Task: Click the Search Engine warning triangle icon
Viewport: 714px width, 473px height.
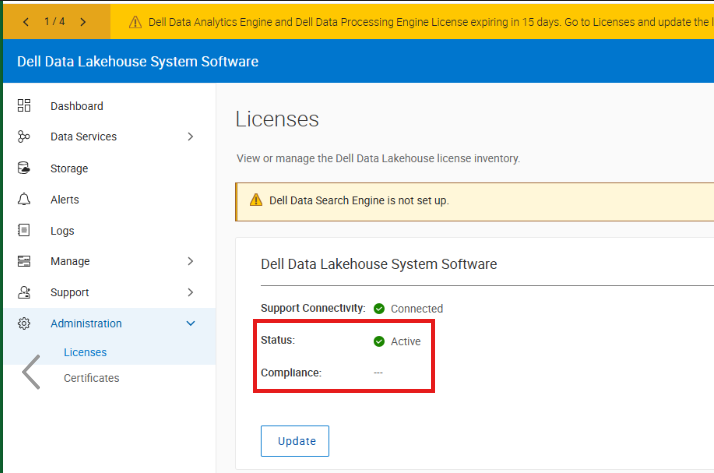Action: coord(256,200)
